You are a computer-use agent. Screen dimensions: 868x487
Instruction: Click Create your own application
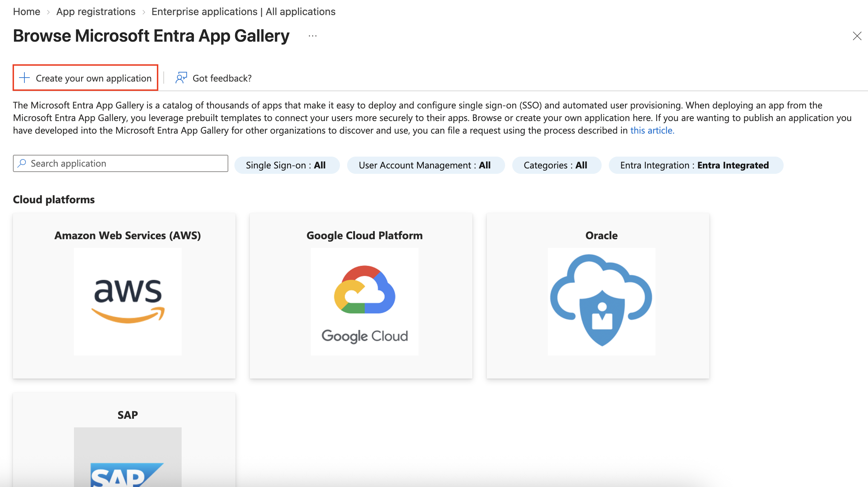(85, 78)
